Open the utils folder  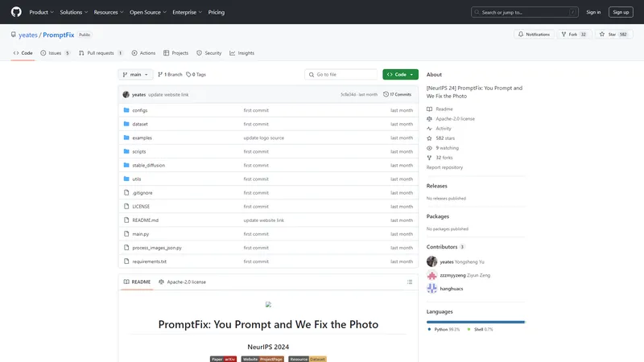(x=137, y=179)
